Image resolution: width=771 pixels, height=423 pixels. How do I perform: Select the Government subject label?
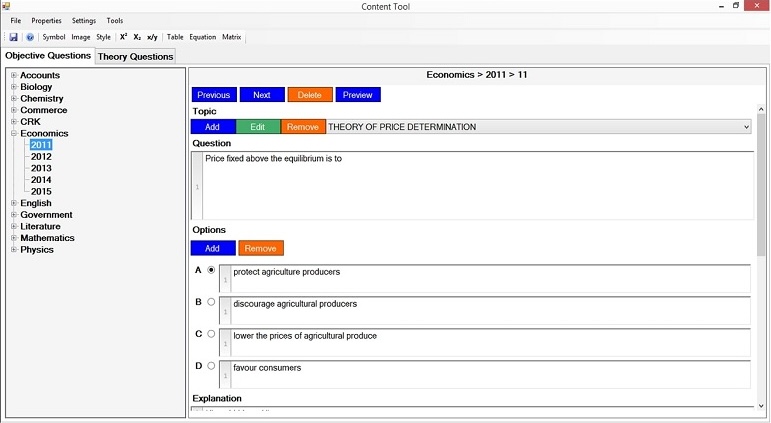pos(46,214)
